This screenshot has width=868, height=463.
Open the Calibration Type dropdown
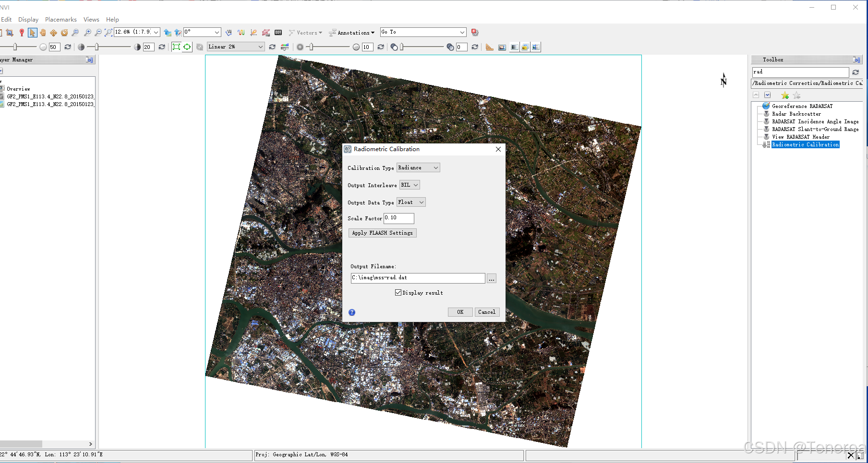click(x=418, y=168)
